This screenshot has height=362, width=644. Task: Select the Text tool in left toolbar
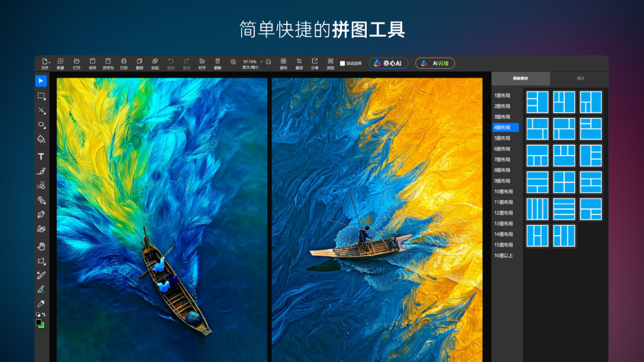pos(41,157)
